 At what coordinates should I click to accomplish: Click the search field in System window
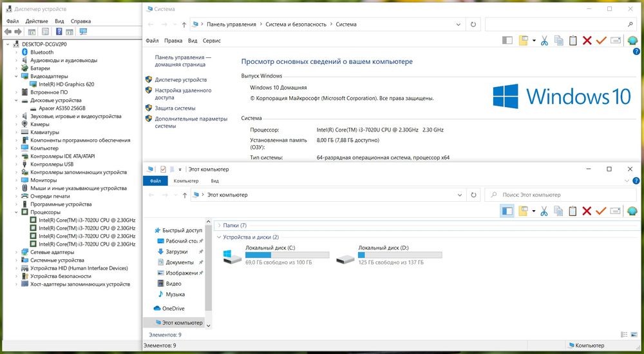pyautogui.click(x=560, y=25)
